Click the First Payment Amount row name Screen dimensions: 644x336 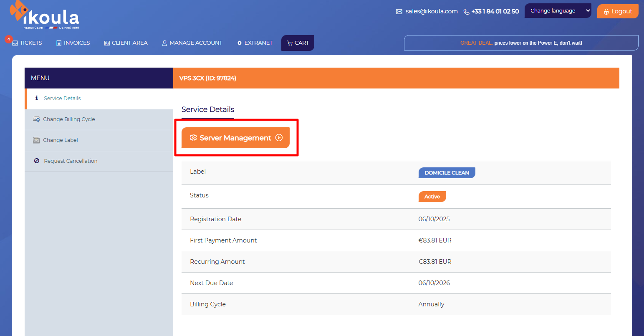[223, 240]
